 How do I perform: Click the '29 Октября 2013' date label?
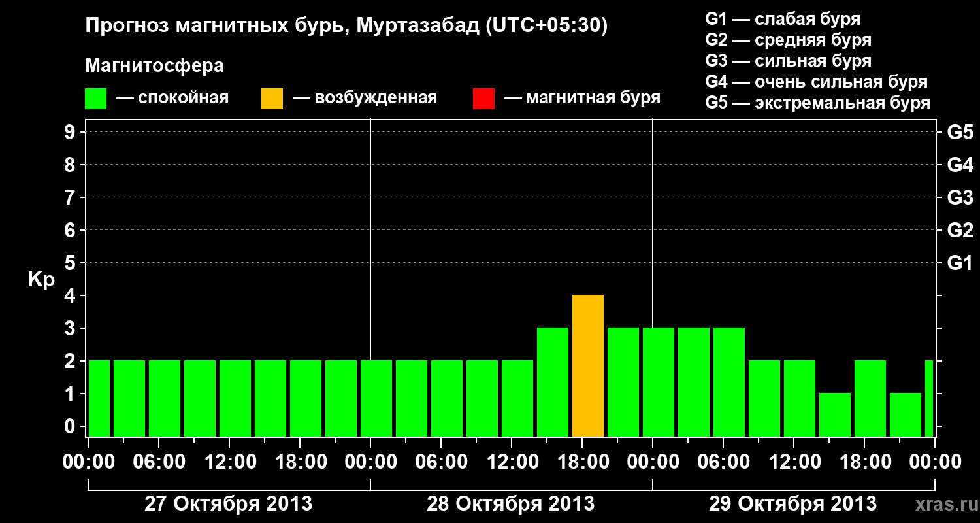(793, 504)
